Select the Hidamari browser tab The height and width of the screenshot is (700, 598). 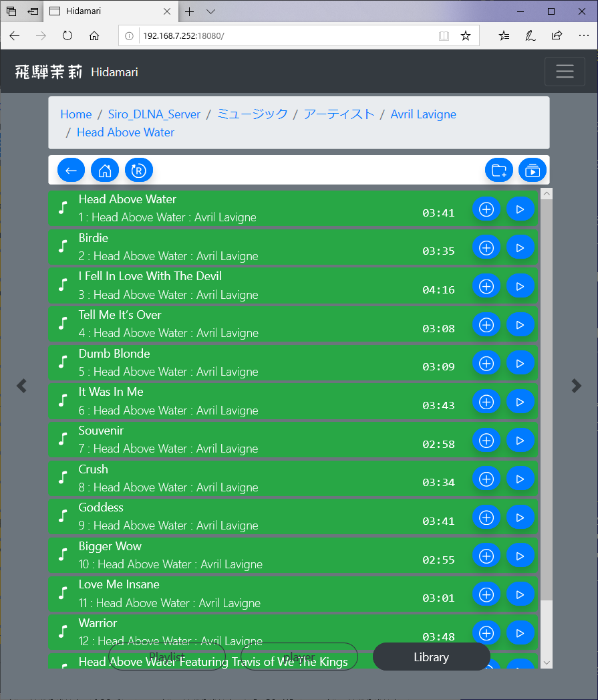110,11
